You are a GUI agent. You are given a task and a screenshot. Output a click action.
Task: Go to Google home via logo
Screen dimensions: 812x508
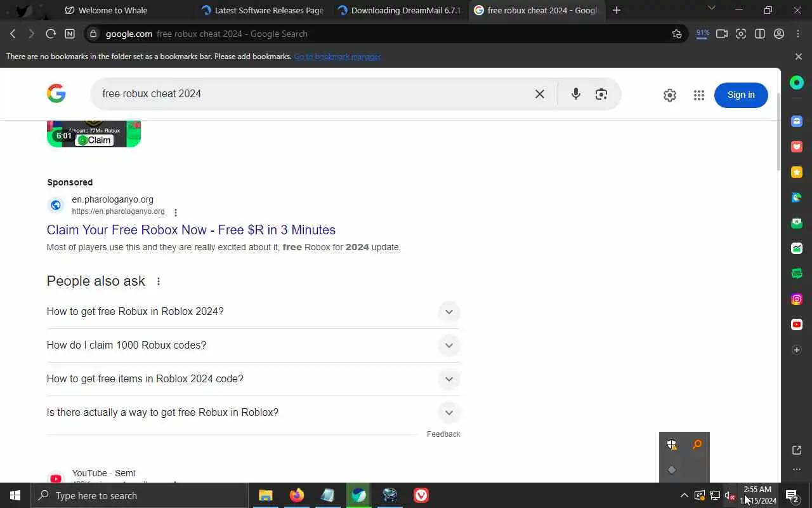click(56, 93)
